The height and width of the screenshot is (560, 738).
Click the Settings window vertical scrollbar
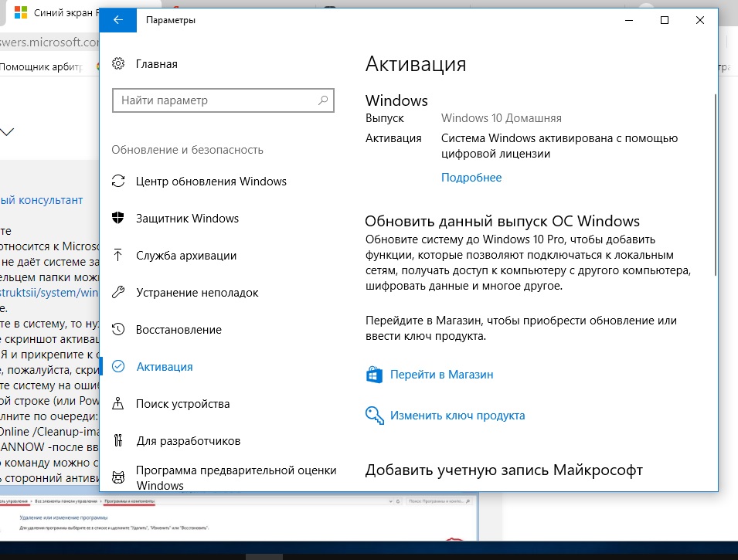[715, 185]
